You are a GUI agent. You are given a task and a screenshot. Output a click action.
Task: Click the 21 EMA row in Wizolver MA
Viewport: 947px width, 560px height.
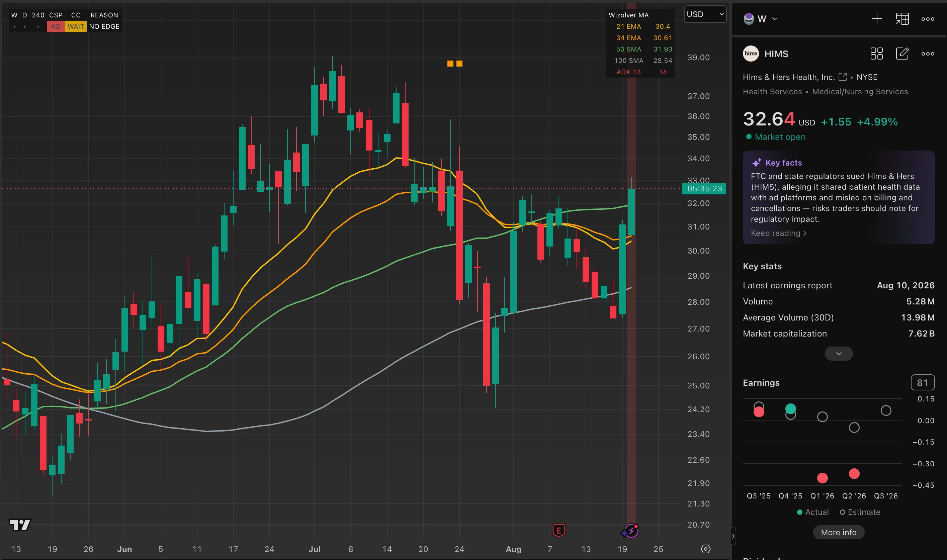coord(640,26)
